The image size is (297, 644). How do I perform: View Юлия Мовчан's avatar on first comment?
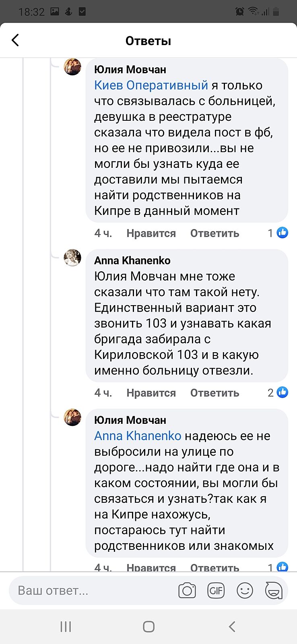coord(72,67)
